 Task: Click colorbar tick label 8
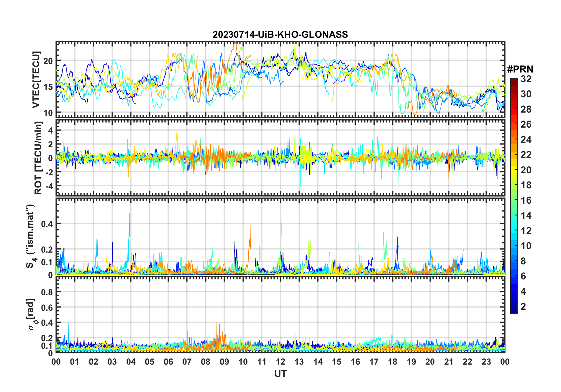point(523,261)
